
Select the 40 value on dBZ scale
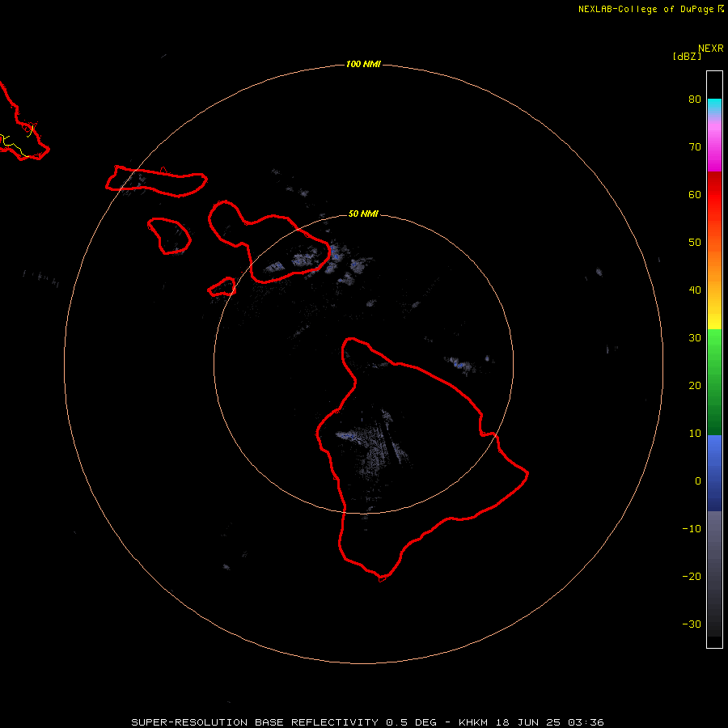pos(695,290)
